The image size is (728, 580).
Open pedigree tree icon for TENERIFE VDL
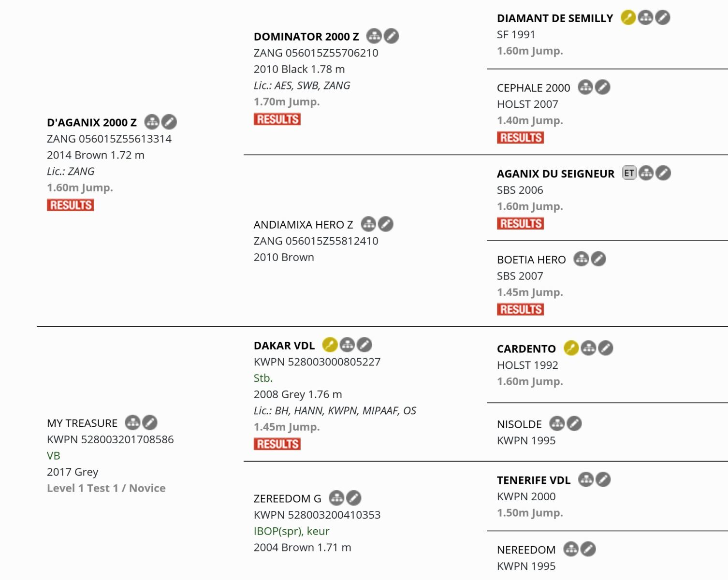586,479
